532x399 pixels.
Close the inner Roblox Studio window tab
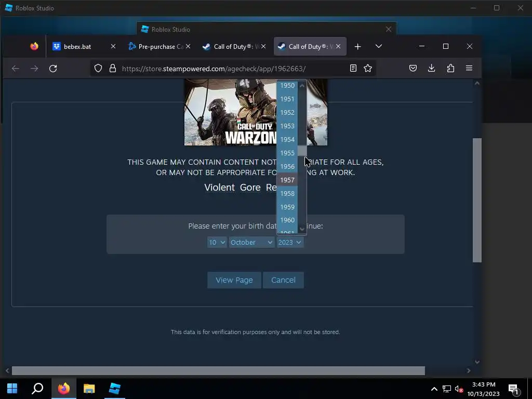coord(389,29)
